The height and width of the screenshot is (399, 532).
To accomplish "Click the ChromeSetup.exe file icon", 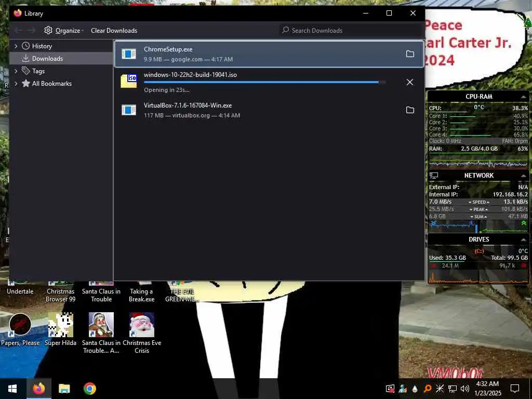I will [129, 54].
